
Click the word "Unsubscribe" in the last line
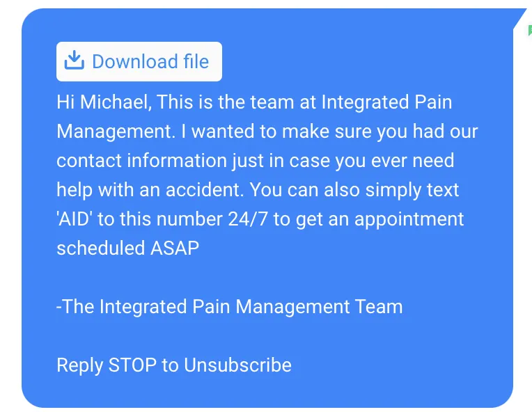(x=238, y=365)
